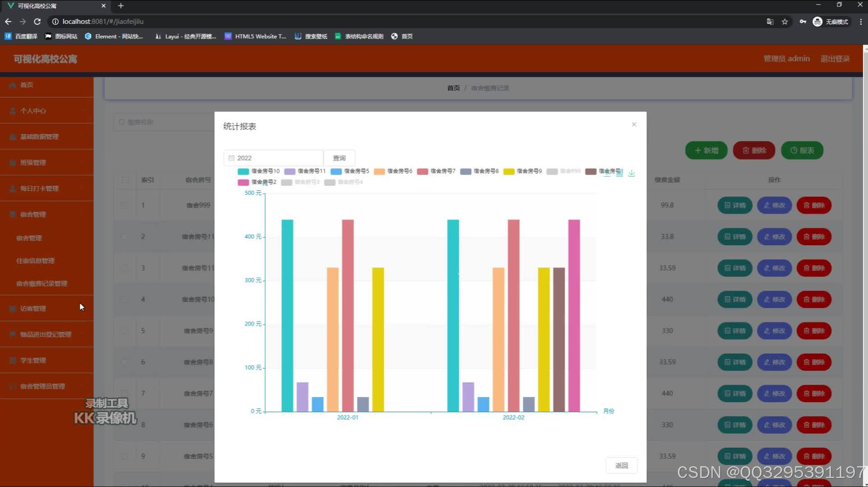Open the incognito 无痕模式 profile icon

click(831, 22)
